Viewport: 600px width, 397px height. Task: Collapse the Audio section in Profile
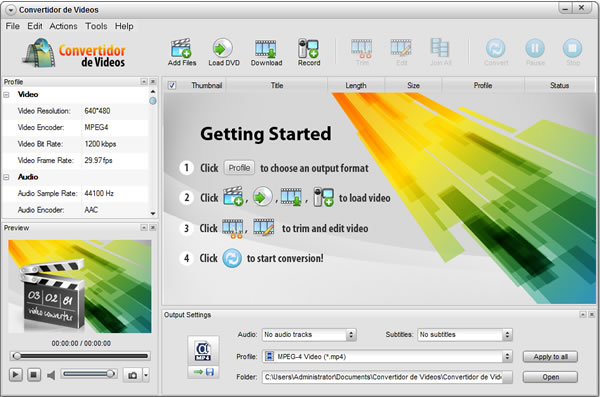pyautogui.click(x=7, y=177)
